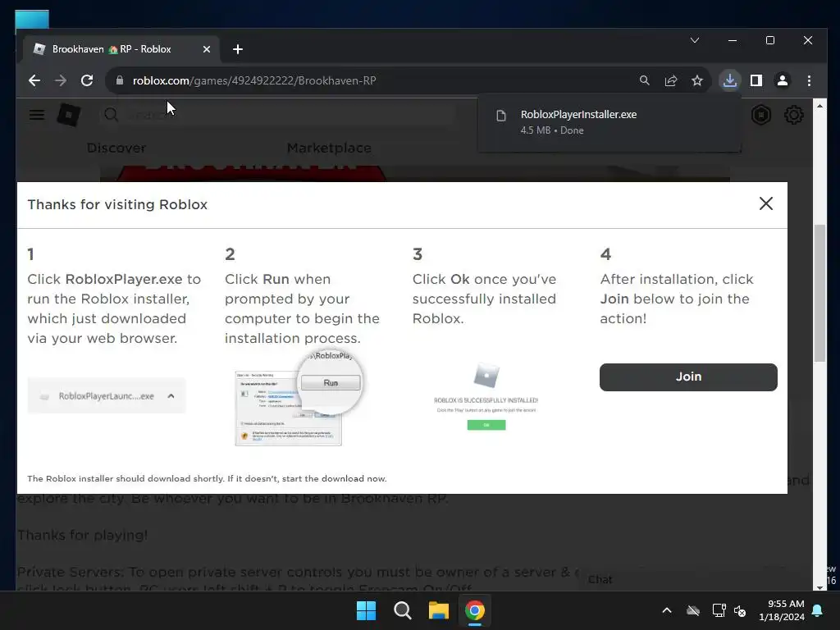Open File Explorer from taskbar
840x630 pixels.
(438, 610)
